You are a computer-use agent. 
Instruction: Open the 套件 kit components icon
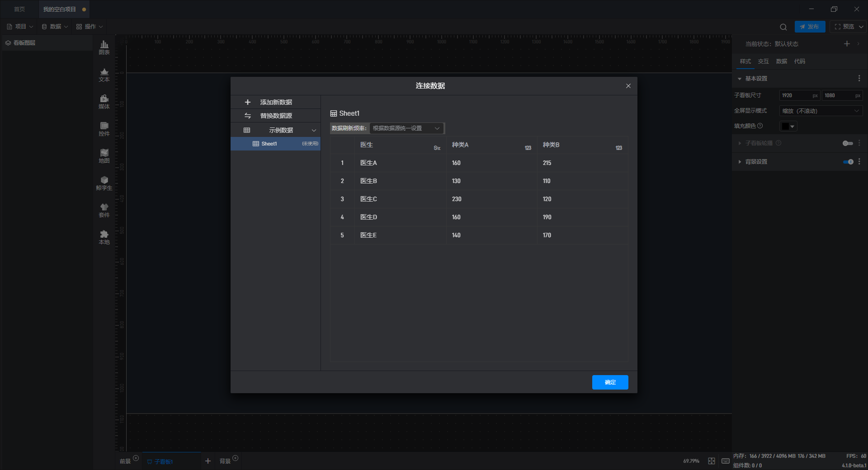[104, 210]
